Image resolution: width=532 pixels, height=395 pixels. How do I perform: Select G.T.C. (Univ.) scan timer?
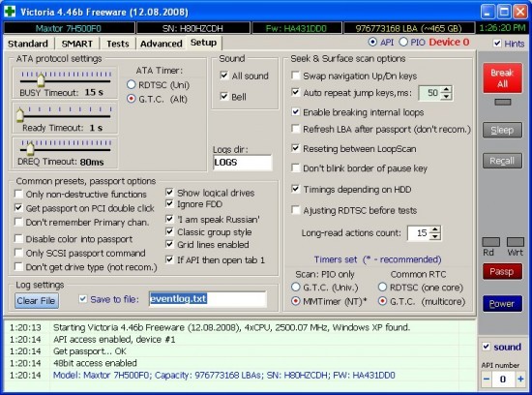296,288
